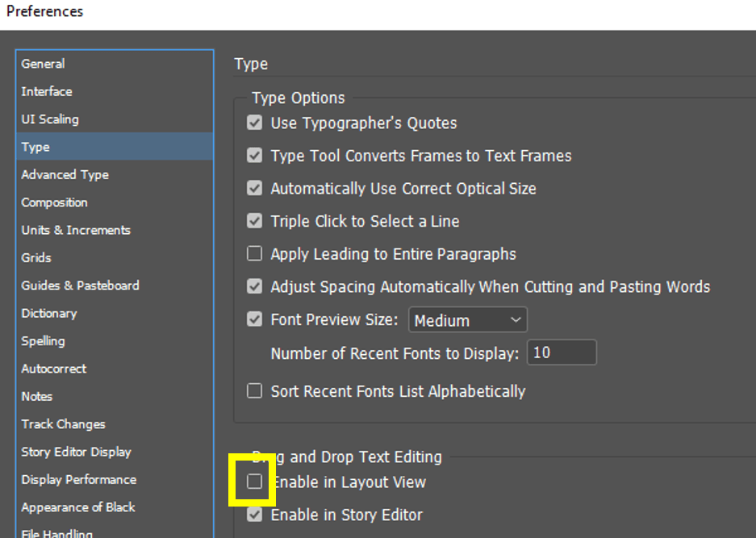Check the highlighted 'Enable in Layout View' box
Image resolution: width=756 pixels, height=538 pixels.
click(254, 481)
